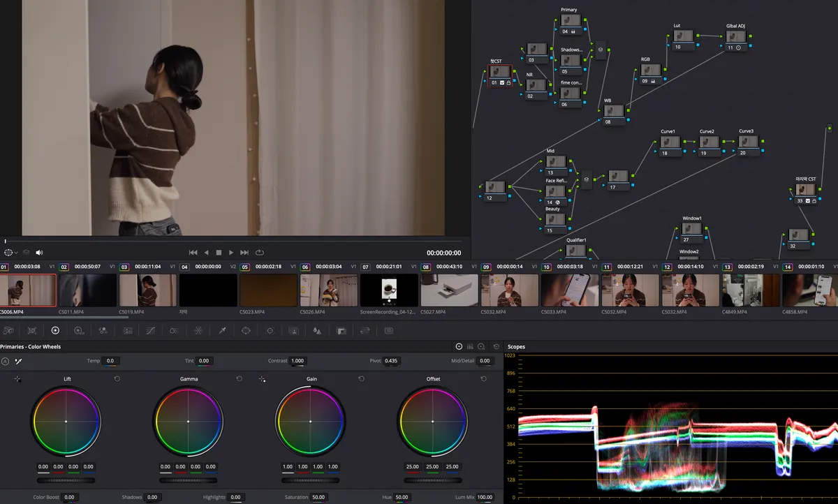Image resolution: width=838 pixels, height=504 pixels.
Task: Mute the viewer audio speaker
Action: tap(40, 253)
